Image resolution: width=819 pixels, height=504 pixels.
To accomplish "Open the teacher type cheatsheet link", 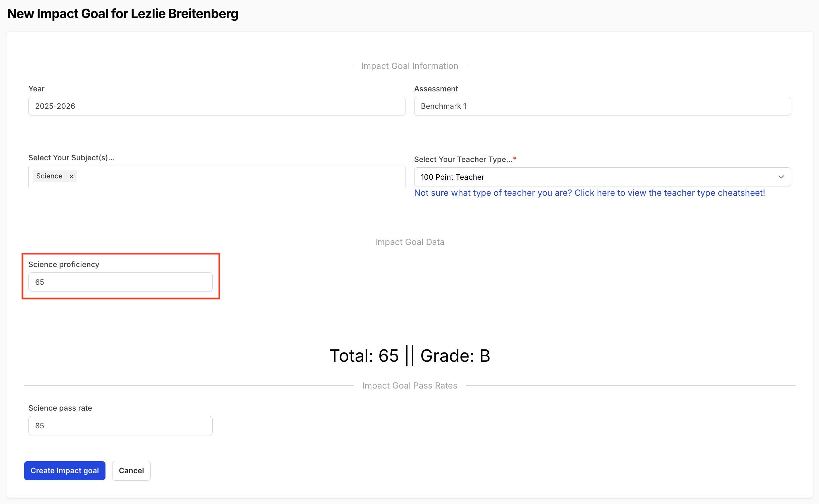I will (589, 193).
